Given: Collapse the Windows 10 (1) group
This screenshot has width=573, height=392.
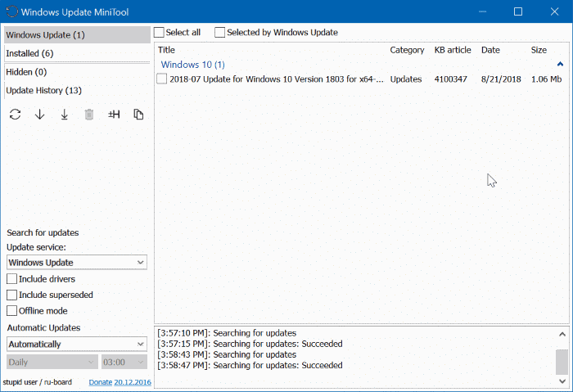Looking at the screenshot, I should (560, 65).
